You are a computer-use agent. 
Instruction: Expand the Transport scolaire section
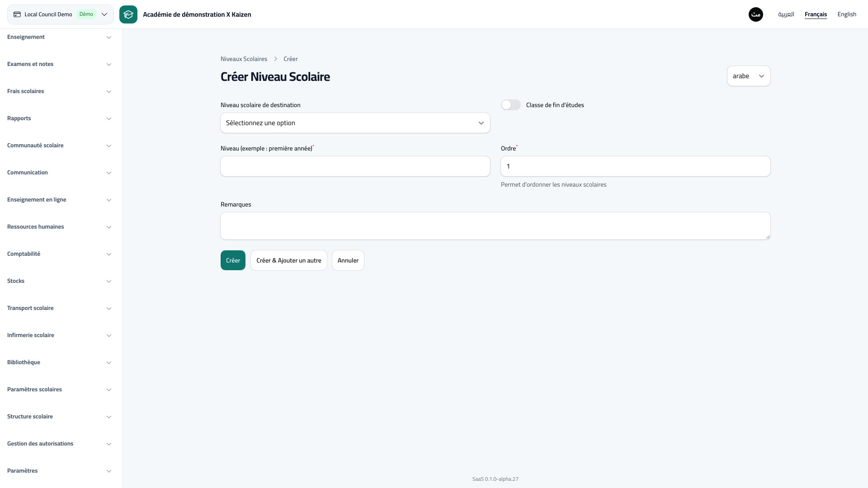click(x=60, y=308)
